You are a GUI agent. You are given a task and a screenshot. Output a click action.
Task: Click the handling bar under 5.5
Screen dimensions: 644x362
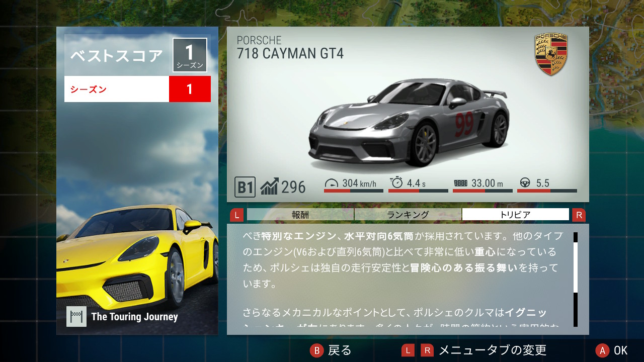[x=547, y=191]
